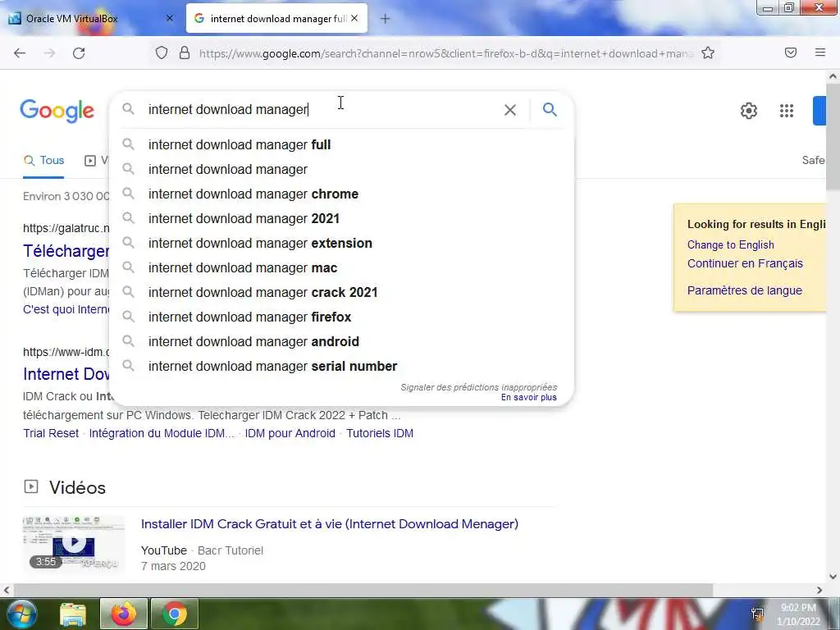Click the address bar URL
The image size is (840, 630).
pos(445,53)
